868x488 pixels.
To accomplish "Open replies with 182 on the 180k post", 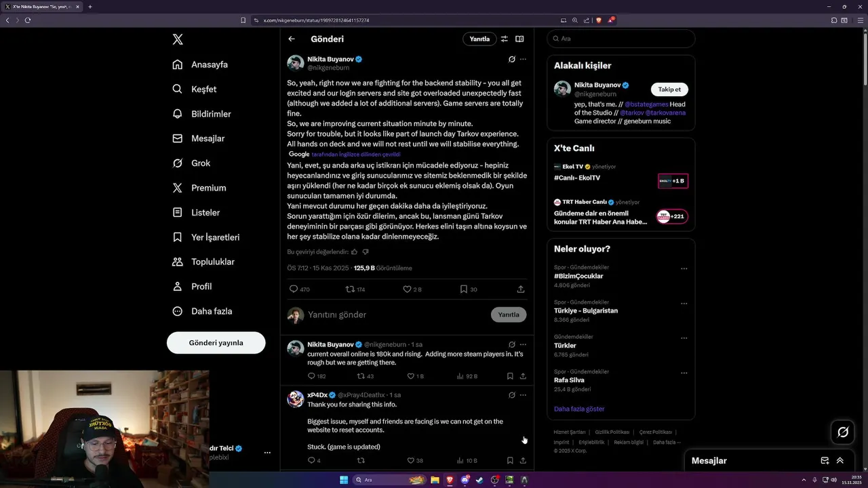I will point(317,375).
